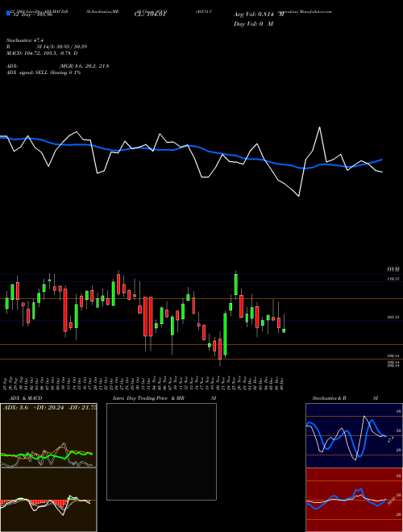Click the last small green candlestick
Screen dimensions: 403x532
[x=284, y=330]
